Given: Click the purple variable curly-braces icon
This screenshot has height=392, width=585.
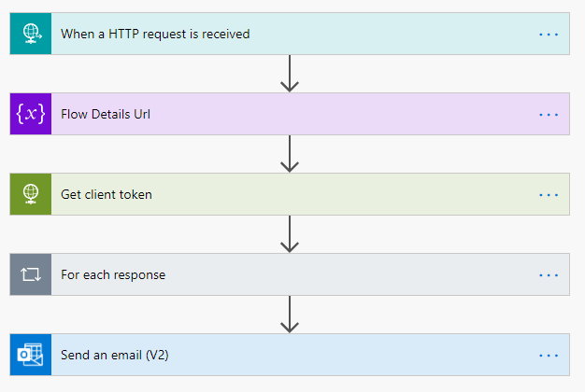Looking at the screenshot, I should point(31,115).
